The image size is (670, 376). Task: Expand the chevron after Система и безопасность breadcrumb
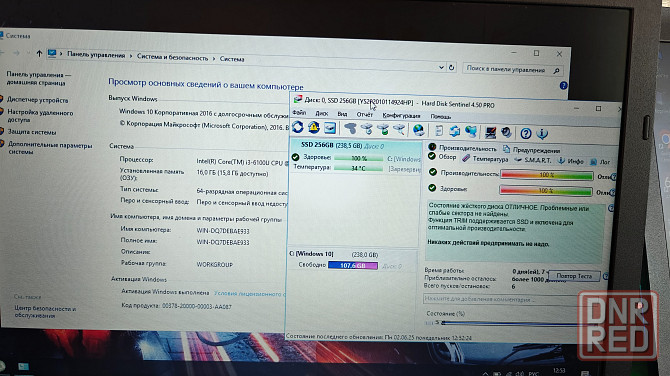click(214, 59)
